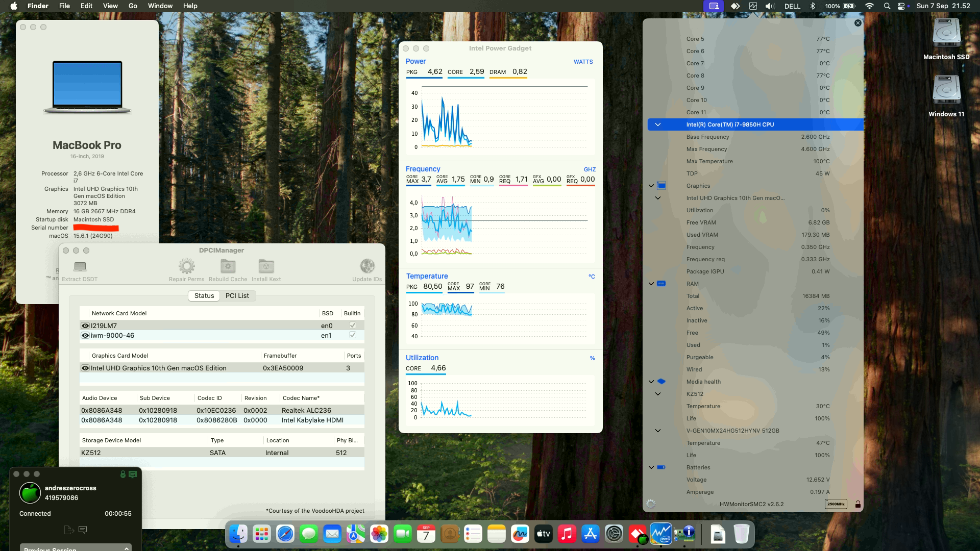Expand the Previous Session chevron
Image resolution: width=980 pixels, height=551 pixels.
pyautogui.click(x=126, y=548)
